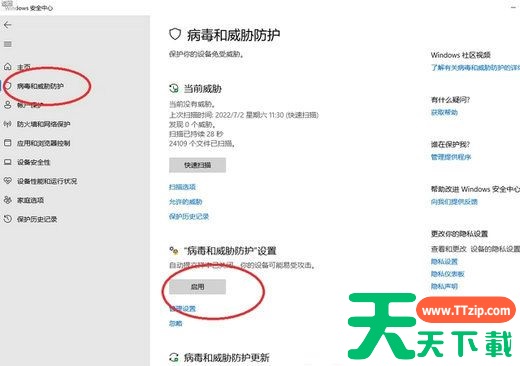Open the 隐私仪表板 link
This screenshot has width=520, height=366.
[448, 274]
